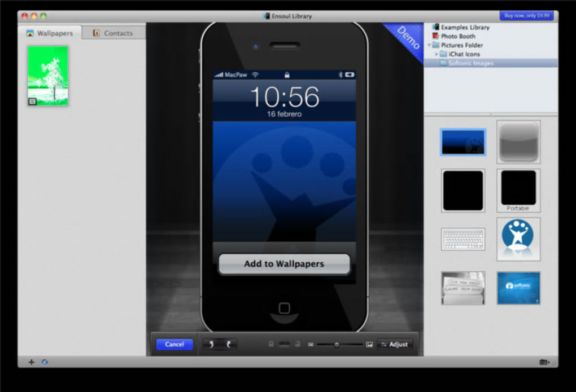Select the unlocked screen preview icon
576x392 pixels.
point(298,344)
